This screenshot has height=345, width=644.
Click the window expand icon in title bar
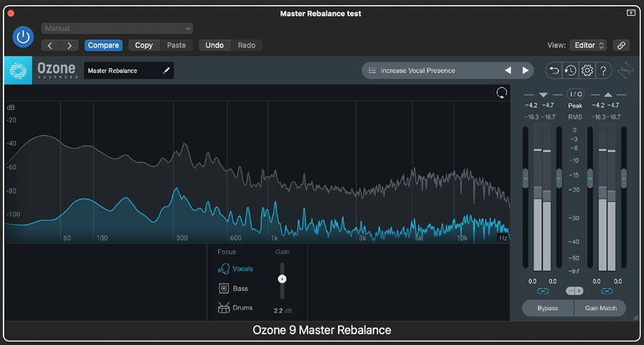pyautogui.click(x=631, y=13)
